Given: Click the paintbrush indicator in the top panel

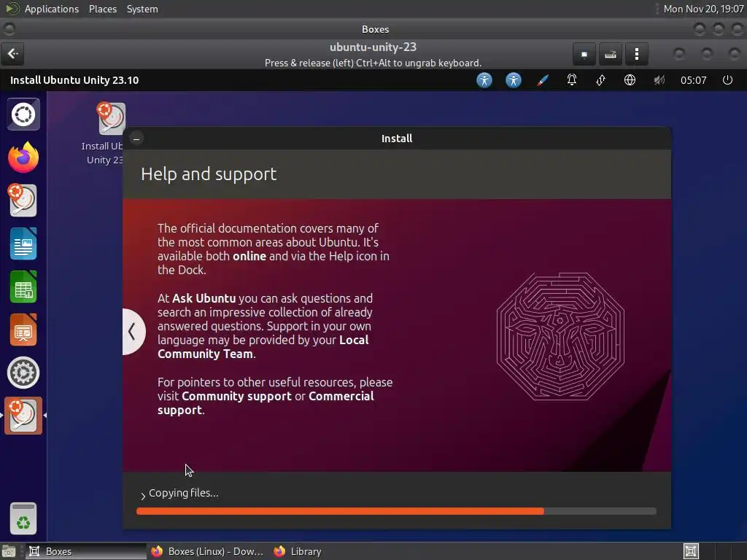Looking at the screenshot, I should click(x=543, y=80).
